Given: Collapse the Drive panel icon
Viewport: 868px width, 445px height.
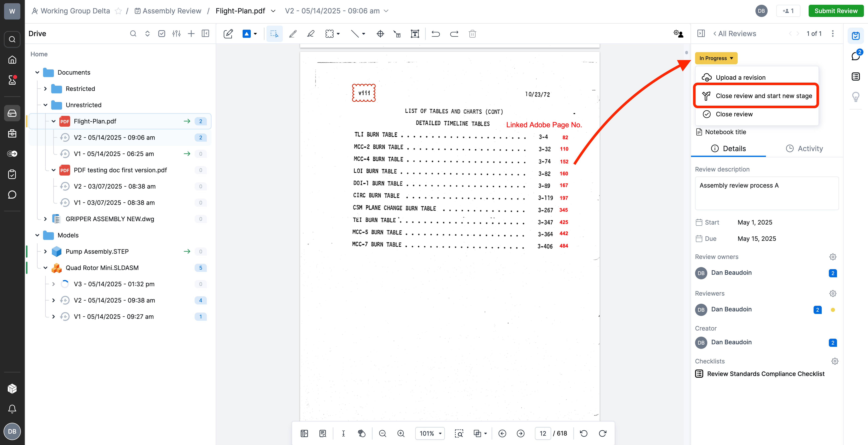Looking at the screenshot, I should (x=205, y=33).
